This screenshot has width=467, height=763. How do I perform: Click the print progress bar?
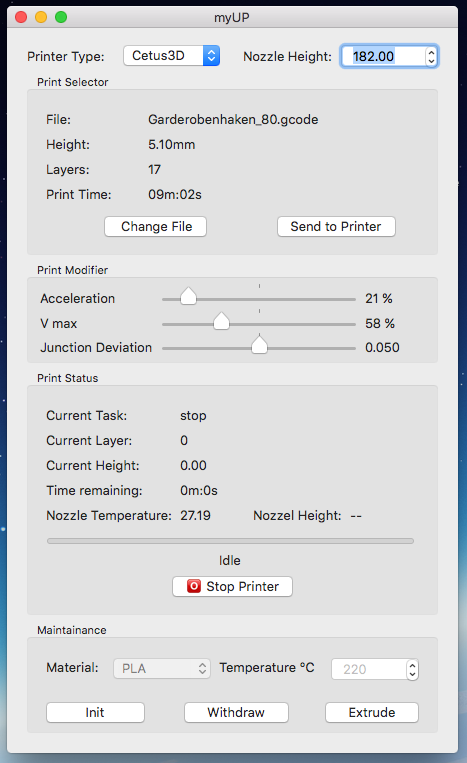click(x=230, y=541)
